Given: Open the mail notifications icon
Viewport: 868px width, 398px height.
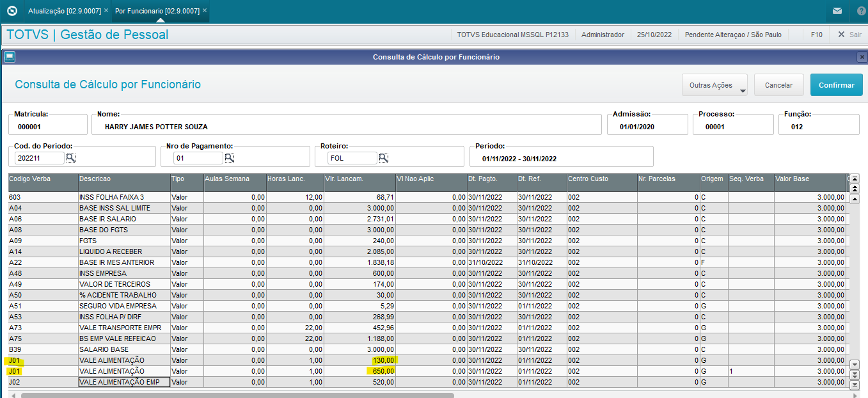Looking at the screenshot, I should [837, 11].
